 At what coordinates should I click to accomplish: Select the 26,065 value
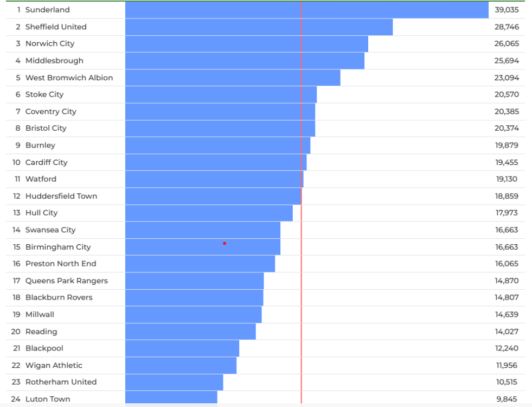pos(507,43)
